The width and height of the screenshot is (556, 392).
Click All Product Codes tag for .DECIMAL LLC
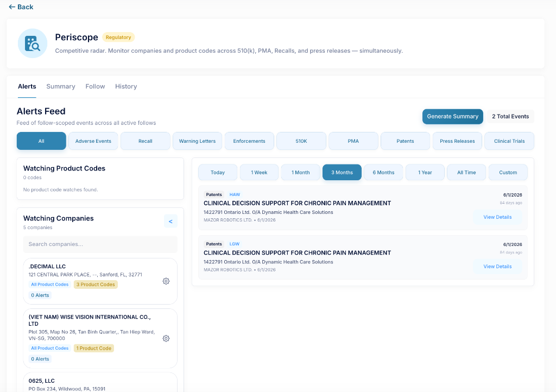coord(49,284)
